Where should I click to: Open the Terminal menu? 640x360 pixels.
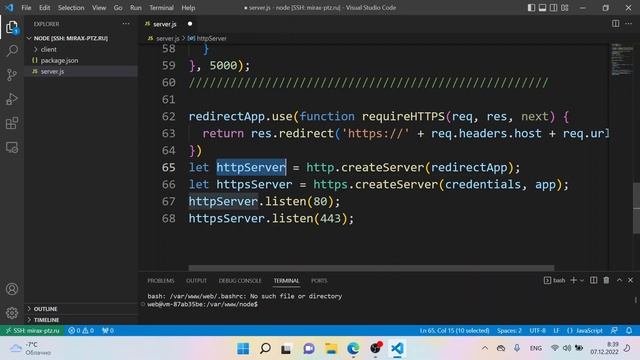[161, 8]
